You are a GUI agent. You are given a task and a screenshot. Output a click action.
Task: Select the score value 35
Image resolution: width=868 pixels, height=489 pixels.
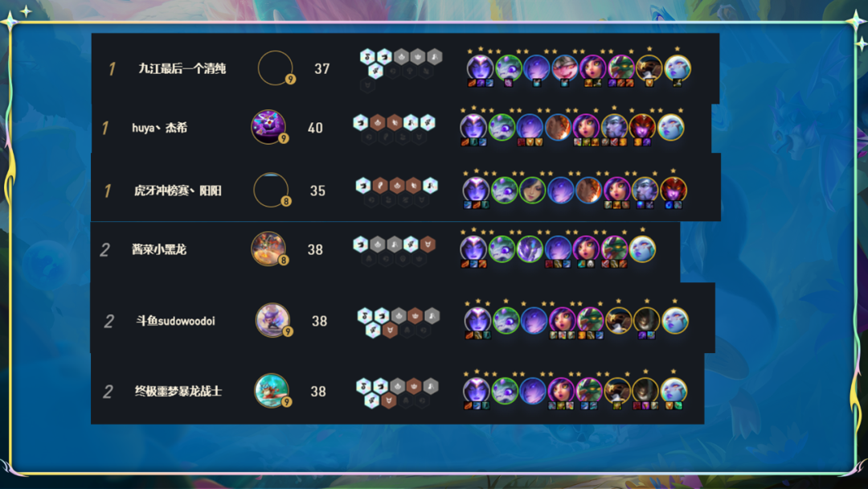coord(317,191)
